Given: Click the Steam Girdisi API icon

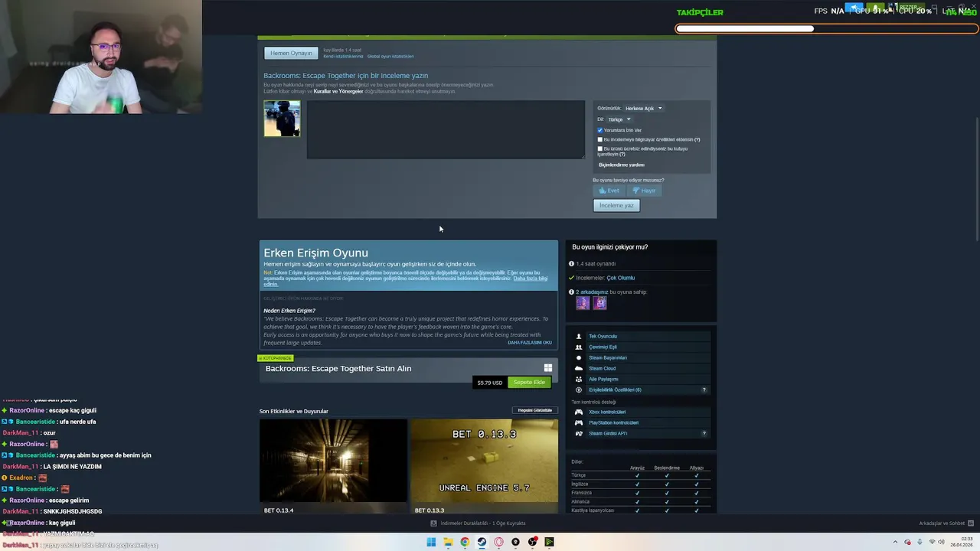Looking at the screenshot, I should (x=579, y=433).
